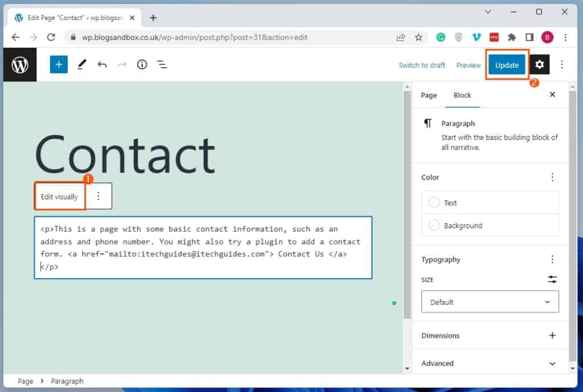Open the document Details info icon
Viewport: 583px width, 392px height.
tap(142, 65)
